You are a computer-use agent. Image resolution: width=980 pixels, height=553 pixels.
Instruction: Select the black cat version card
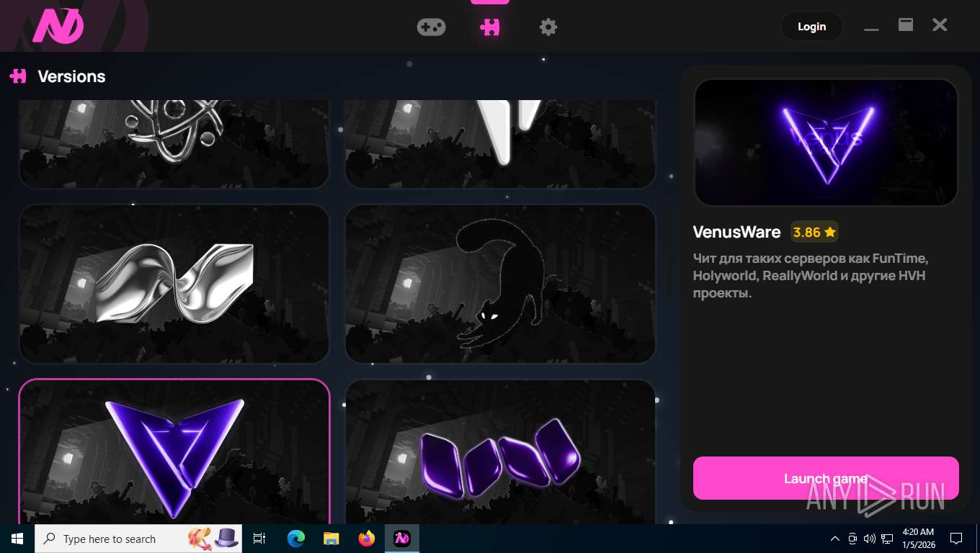[501, 284]
